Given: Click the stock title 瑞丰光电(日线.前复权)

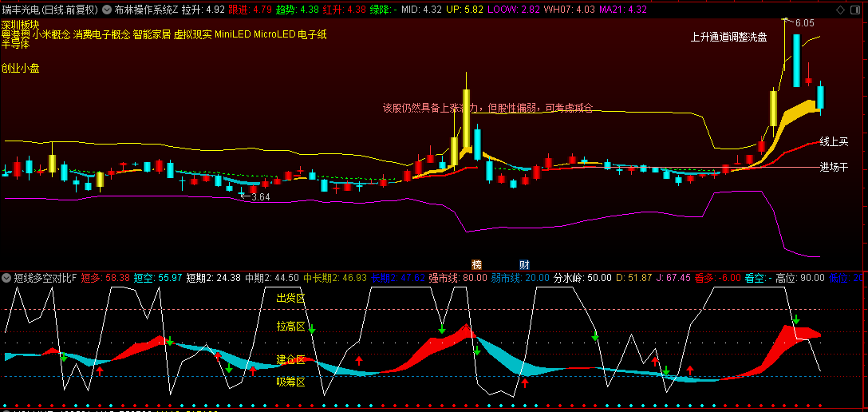Looking at the screenshot, I should click(49, 10).
